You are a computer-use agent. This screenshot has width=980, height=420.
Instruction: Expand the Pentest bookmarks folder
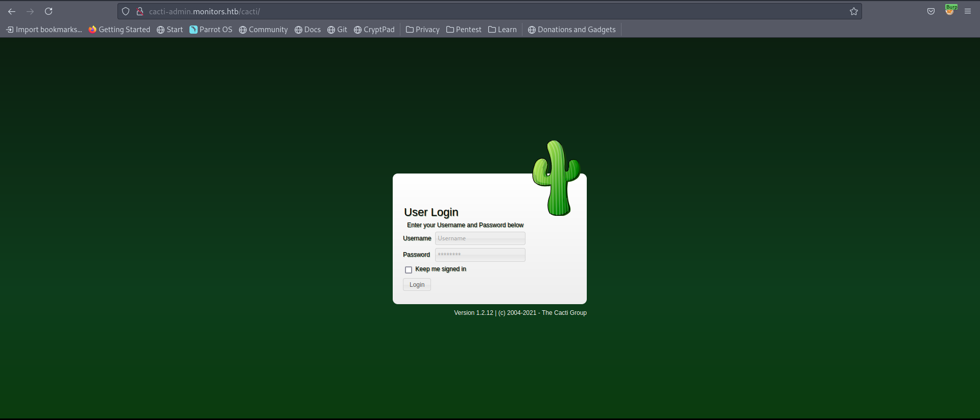[464, 30]
